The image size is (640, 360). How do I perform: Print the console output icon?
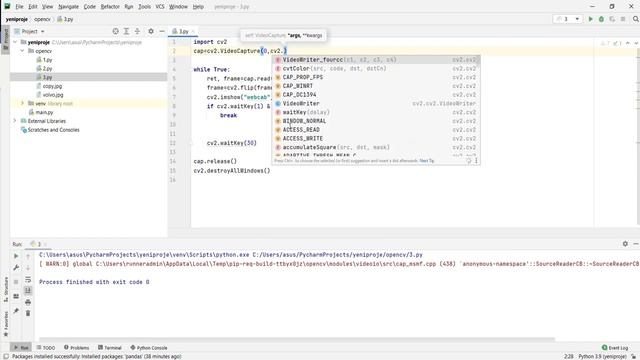28,302
